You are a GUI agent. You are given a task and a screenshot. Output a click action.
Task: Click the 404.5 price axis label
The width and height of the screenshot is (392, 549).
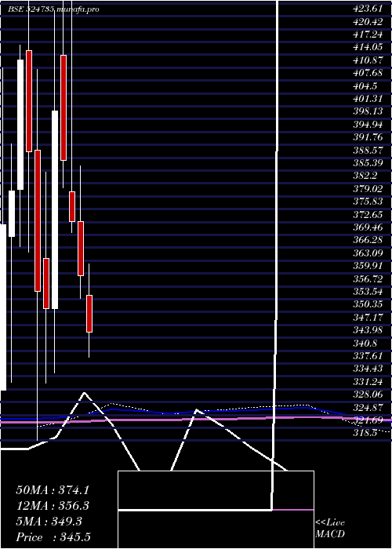[365, 86]
